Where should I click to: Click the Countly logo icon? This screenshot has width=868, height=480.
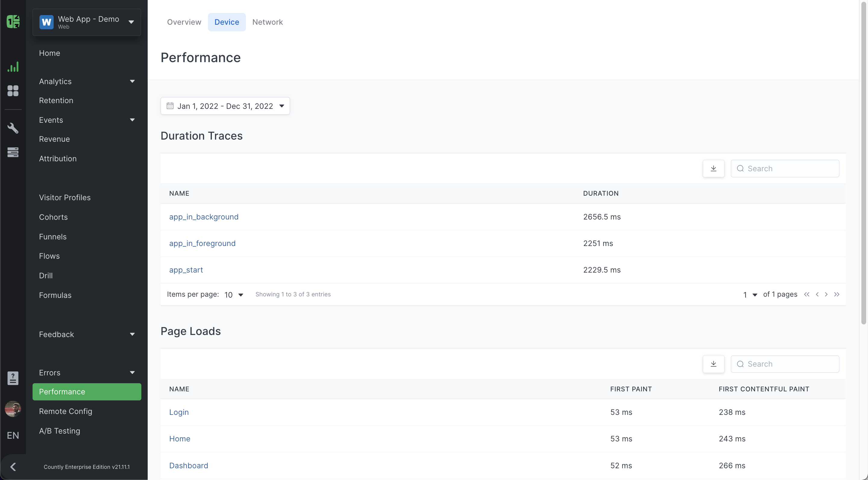[13, 22]
